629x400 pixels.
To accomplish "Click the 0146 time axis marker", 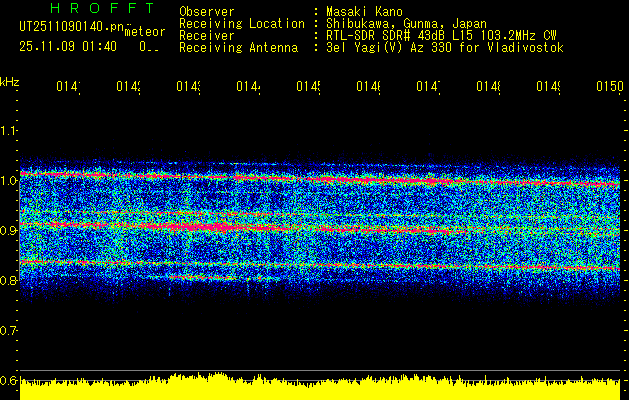I will click(x=369, y=86).
